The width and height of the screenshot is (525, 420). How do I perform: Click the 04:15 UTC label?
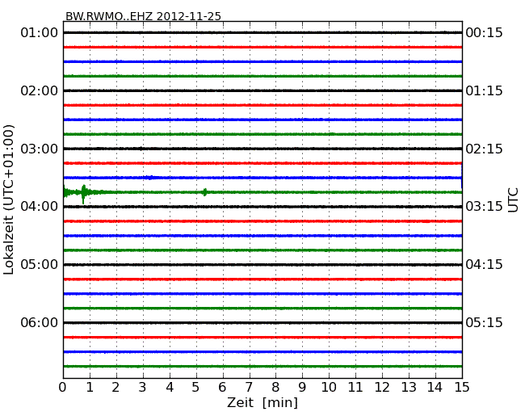point(484,265)
